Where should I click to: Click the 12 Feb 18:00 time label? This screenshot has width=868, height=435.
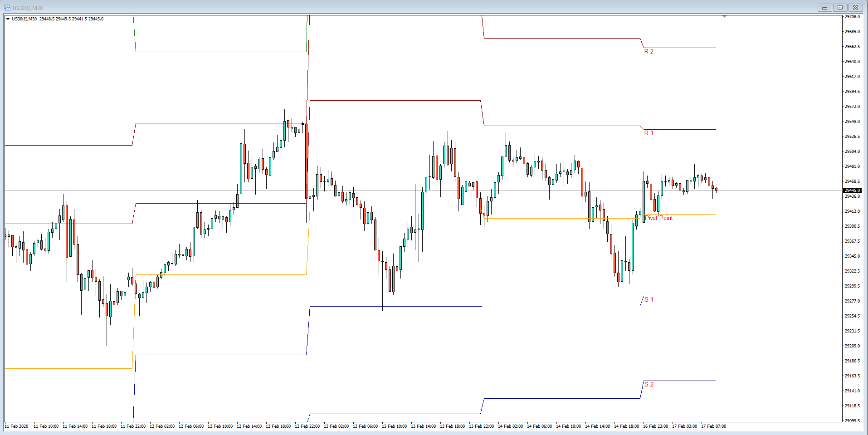click(x=278, y=426)
